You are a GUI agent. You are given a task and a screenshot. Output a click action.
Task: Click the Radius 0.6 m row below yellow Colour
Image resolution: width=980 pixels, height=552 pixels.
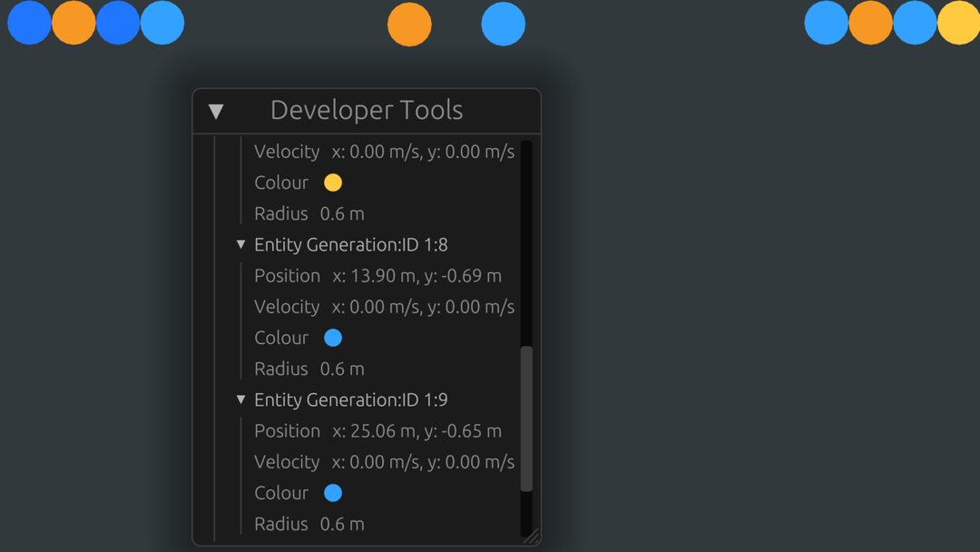309,213
